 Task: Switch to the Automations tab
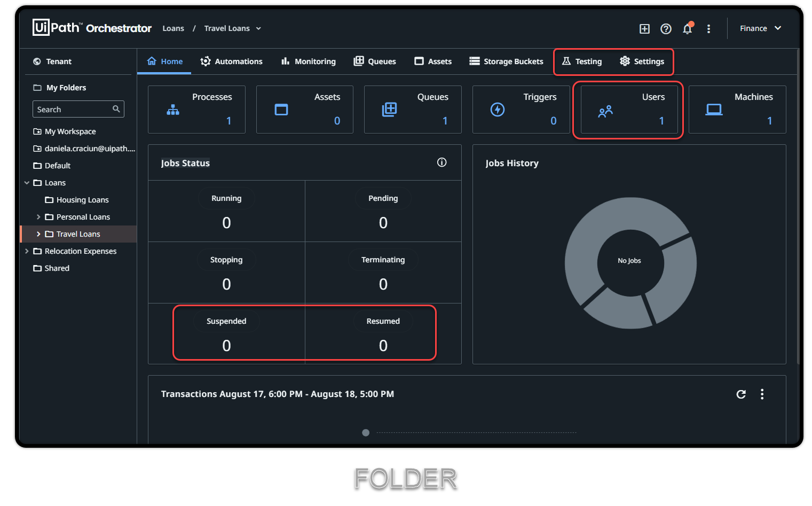coord(231,61)
